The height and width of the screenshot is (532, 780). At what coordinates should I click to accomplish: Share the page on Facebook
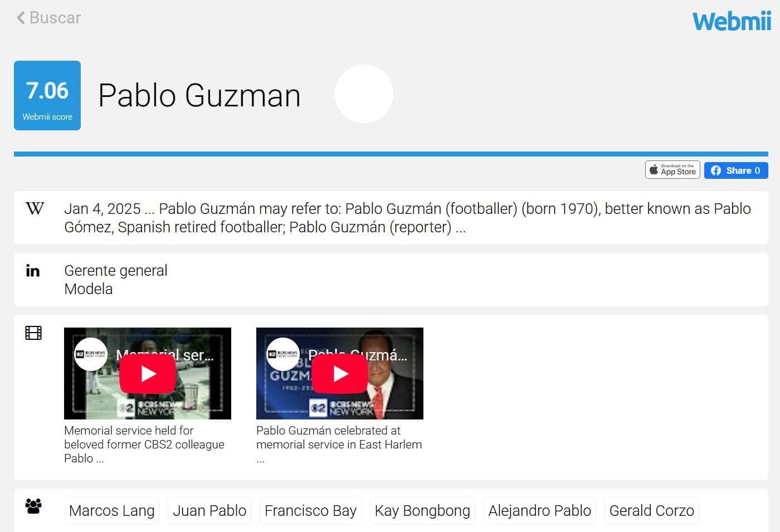pos(736,170)
